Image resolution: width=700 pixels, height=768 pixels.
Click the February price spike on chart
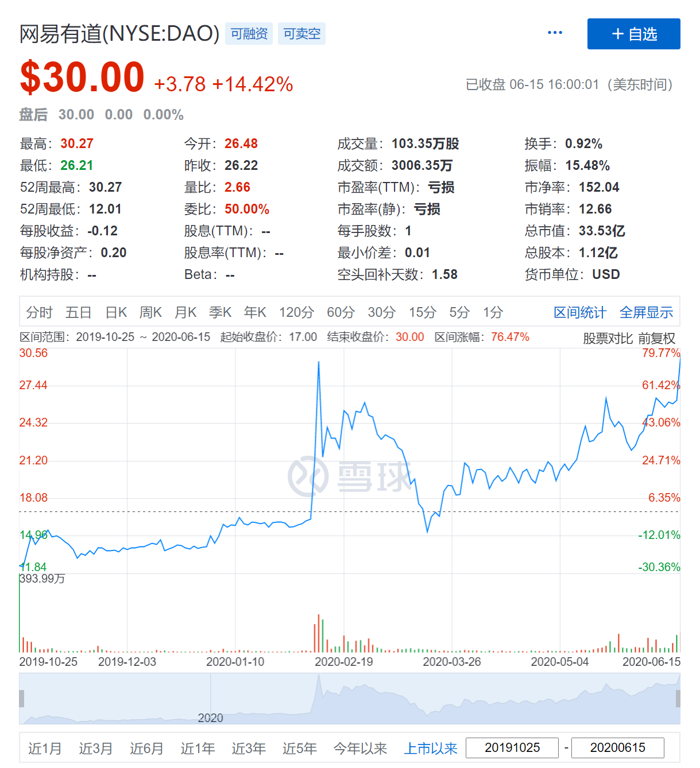319,363
